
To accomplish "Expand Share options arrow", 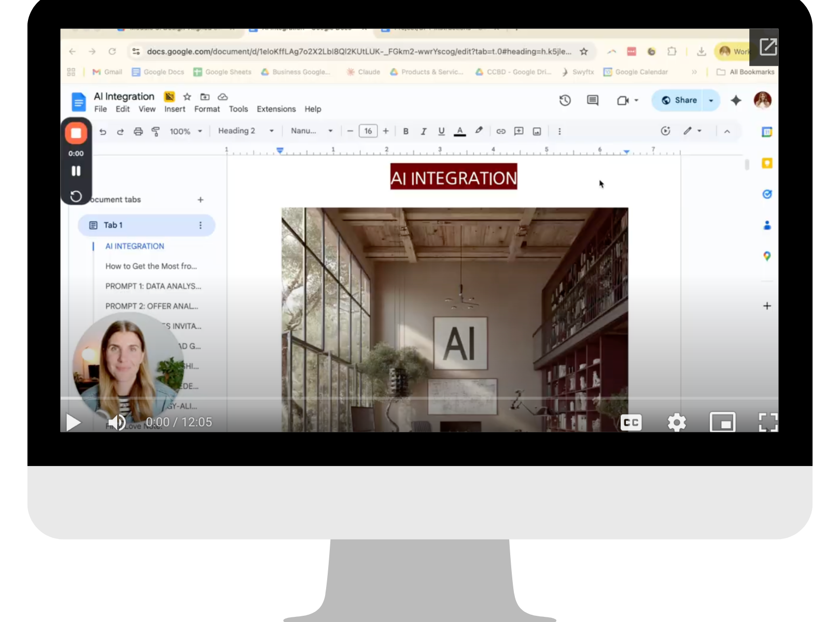I will (x=711, y=101).
